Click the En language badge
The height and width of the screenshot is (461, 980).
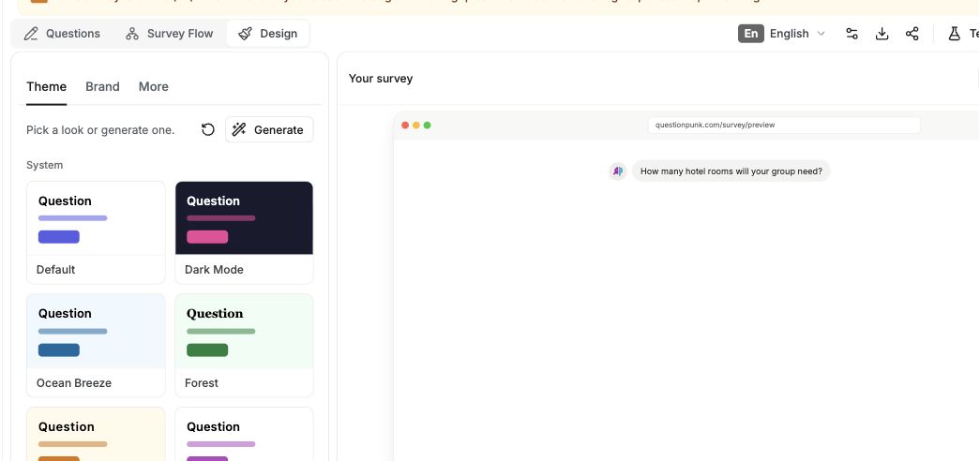click(750, 34)
